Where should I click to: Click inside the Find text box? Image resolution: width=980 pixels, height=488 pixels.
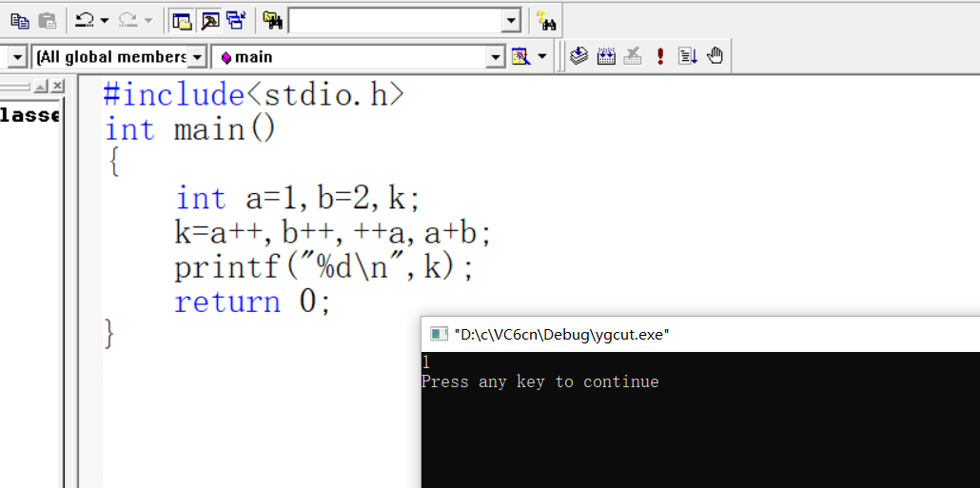click(396, 21)
